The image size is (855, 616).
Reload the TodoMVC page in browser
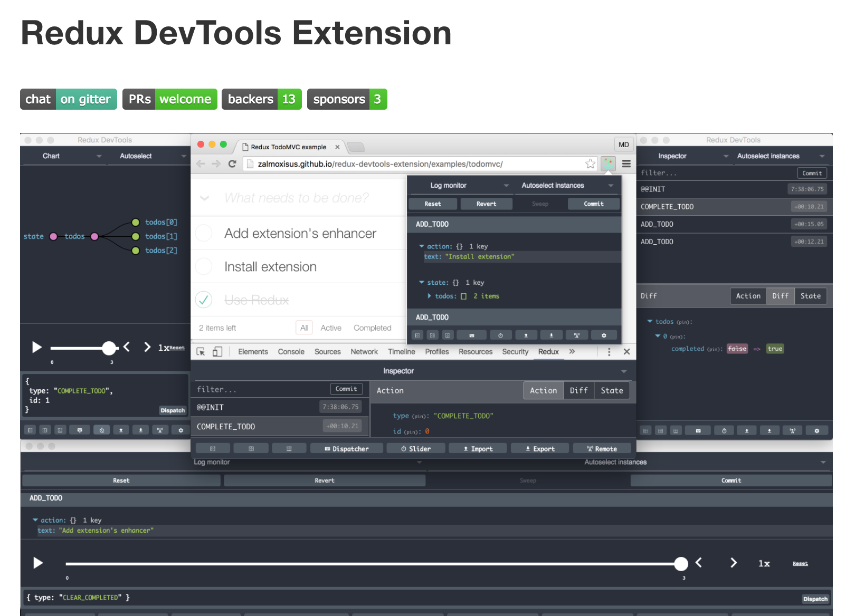pyautogui.click(x=232, y=164)
